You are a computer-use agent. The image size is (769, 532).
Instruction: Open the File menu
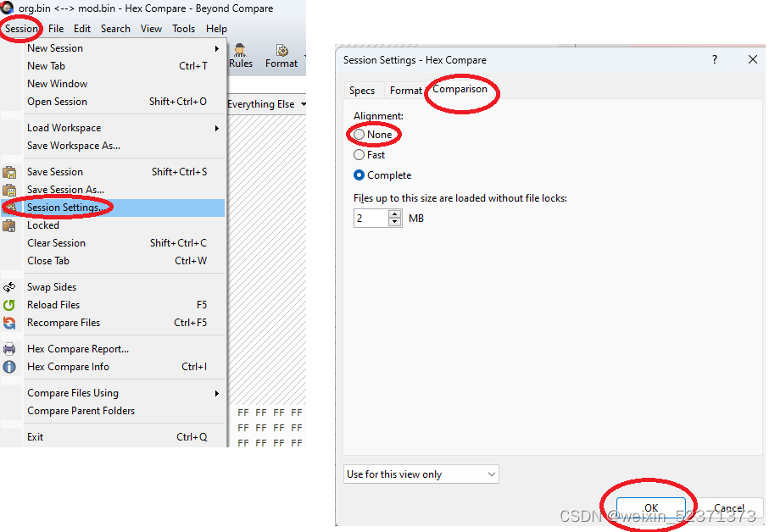[x=56, y=29]
